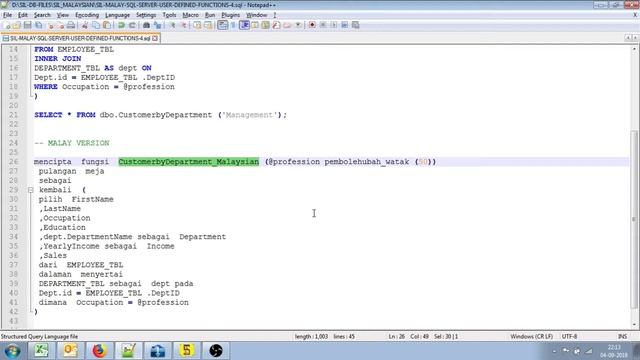
Task: Open the Run menu
Action: (210, 15)
